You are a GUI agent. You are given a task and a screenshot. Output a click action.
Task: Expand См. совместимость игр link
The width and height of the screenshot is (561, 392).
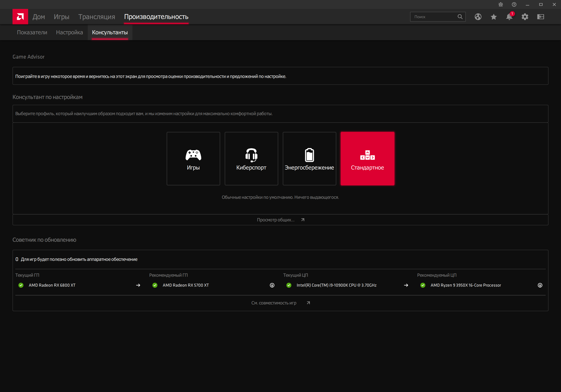click(x=280, y=303)
